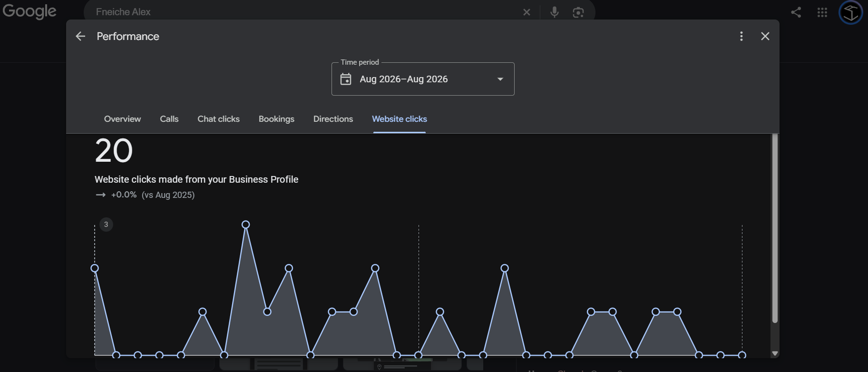Click the last data point on the chart
This screenshot has height=372, width=868.
(742, 355)
